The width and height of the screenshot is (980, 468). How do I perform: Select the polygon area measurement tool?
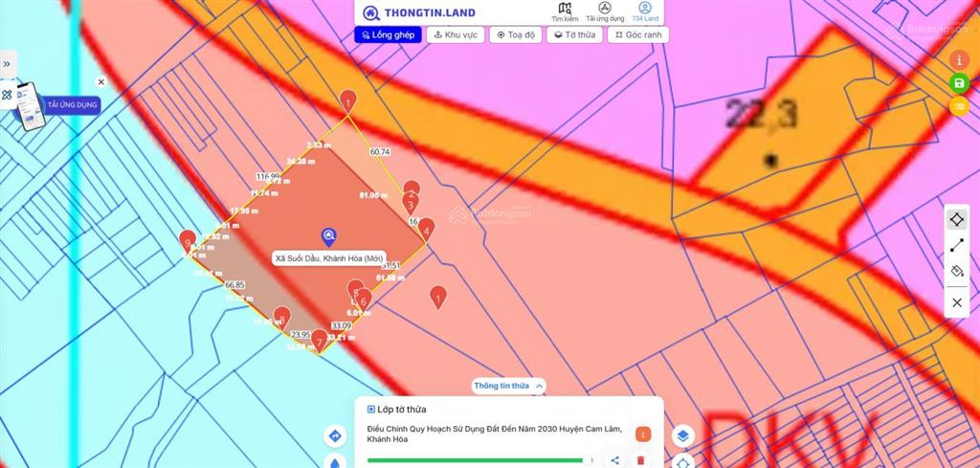[x=957, y=219]
